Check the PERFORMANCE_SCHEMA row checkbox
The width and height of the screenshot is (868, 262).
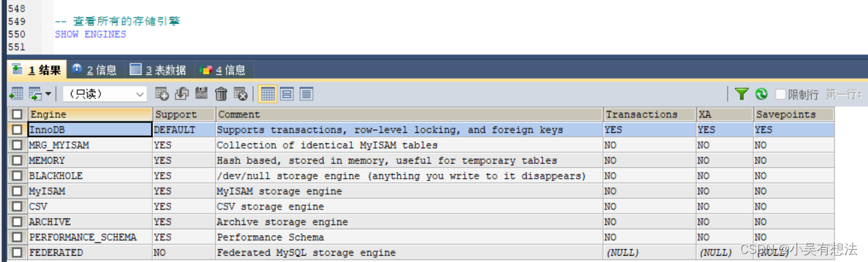(x=17, y=237)
